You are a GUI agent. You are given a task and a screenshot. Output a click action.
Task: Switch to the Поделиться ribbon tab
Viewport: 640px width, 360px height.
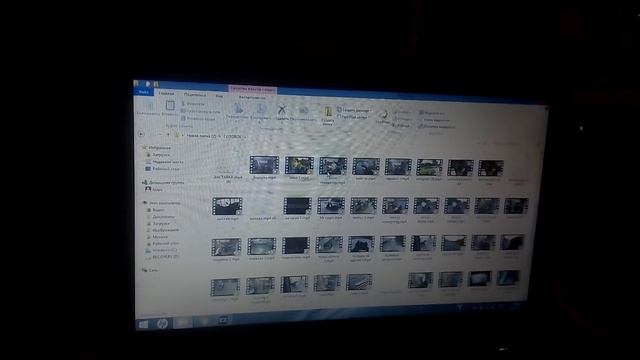point(195,95)
